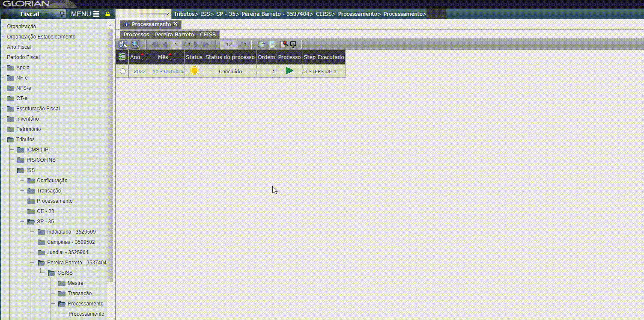Click the 2022 year link

140,71
